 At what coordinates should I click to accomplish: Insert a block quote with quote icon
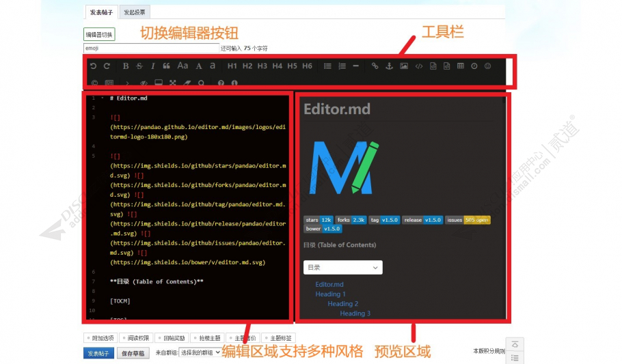[x=166, y=66]
